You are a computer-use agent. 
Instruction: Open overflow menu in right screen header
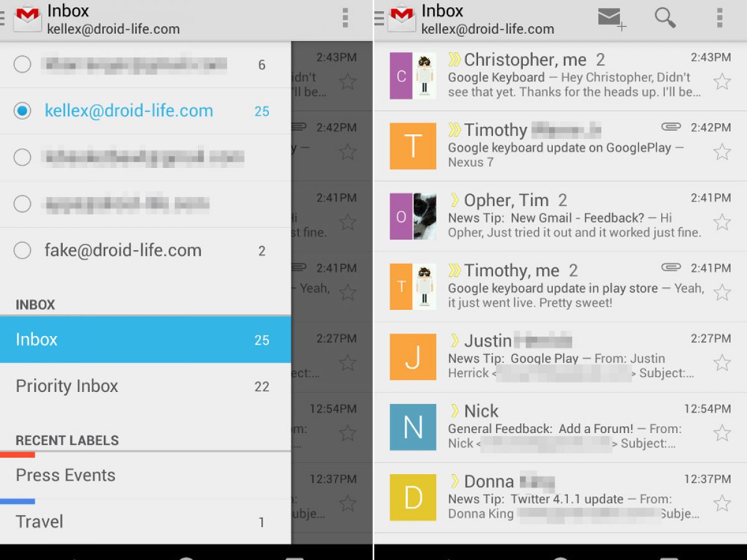click(x=720, y=19)
